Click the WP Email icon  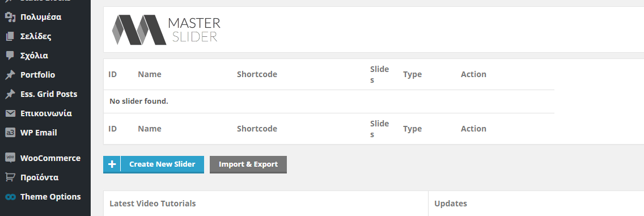click(x=10, y=133)
